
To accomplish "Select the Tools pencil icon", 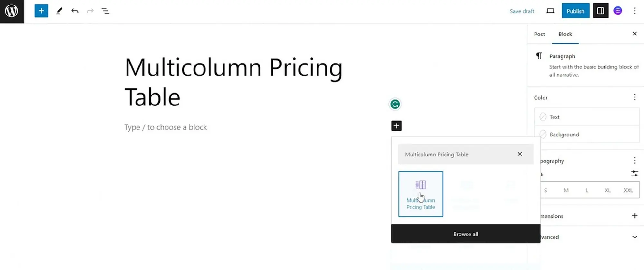I will tap(59, 11).
